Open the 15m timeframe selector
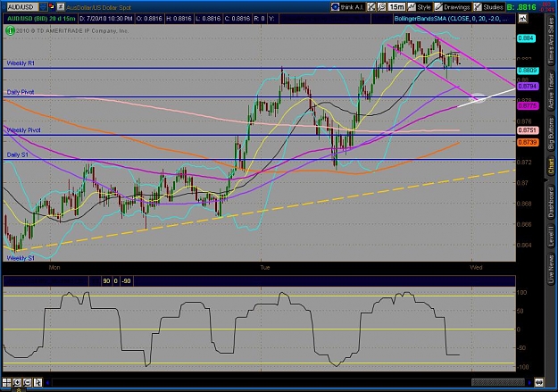 click(396, 7)
